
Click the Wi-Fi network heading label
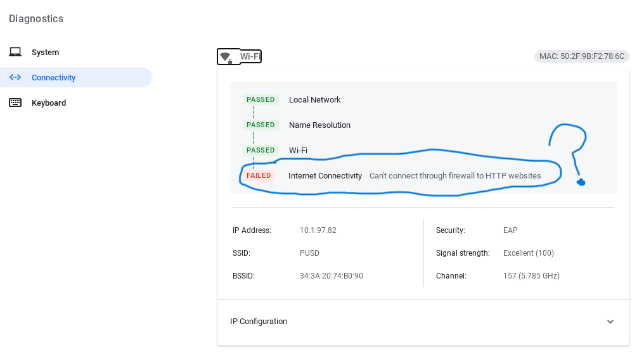click(x=250, y=56)
